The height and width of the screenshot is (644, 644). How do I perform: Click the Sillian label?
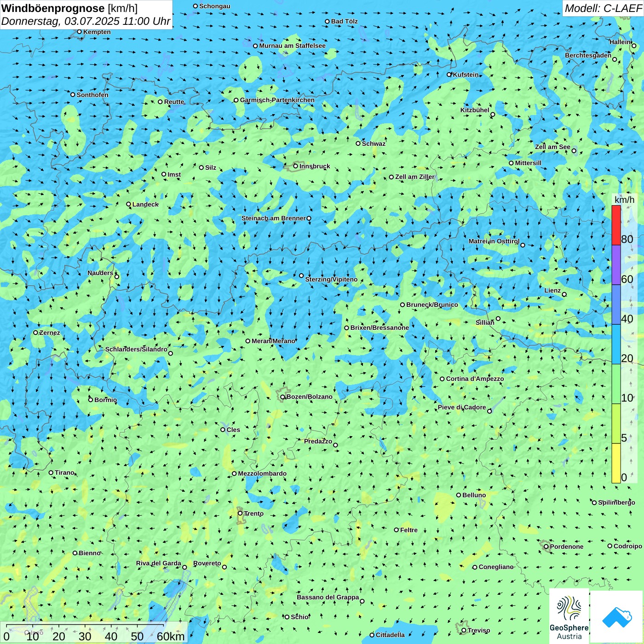(x=485, y=322)
